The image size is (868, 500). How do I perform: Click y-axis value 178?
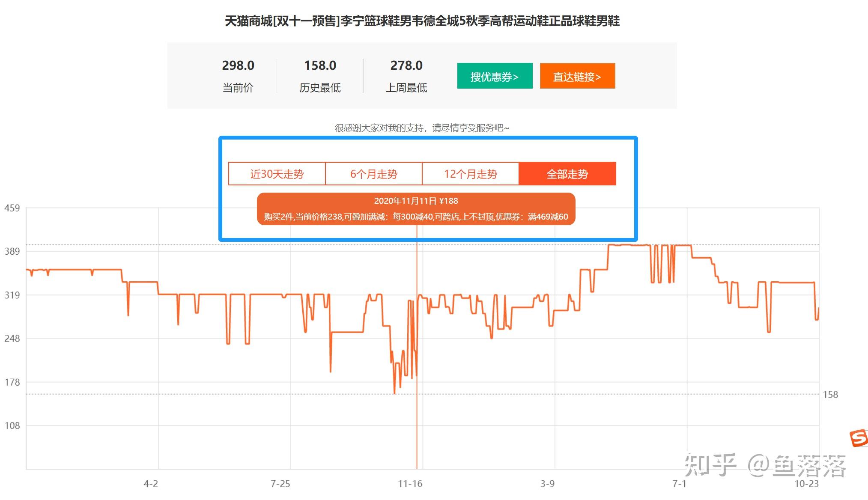[x=12, y=382]
